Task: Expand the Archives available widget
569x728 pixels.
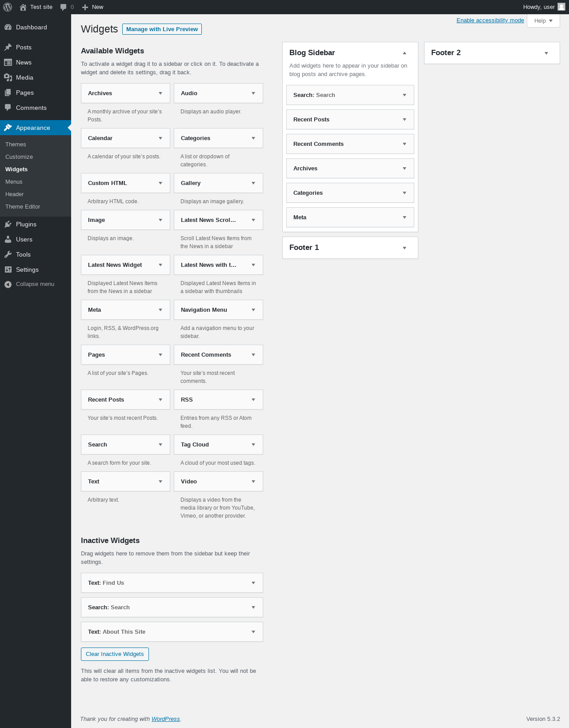Action: tap(160, 93)
